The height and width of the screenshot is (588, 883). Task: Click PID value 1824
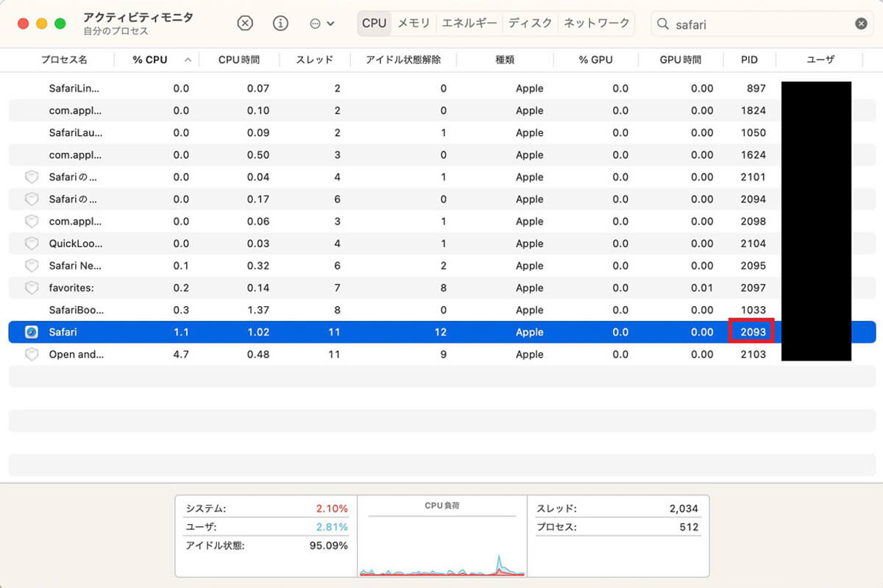coord(753,110)
